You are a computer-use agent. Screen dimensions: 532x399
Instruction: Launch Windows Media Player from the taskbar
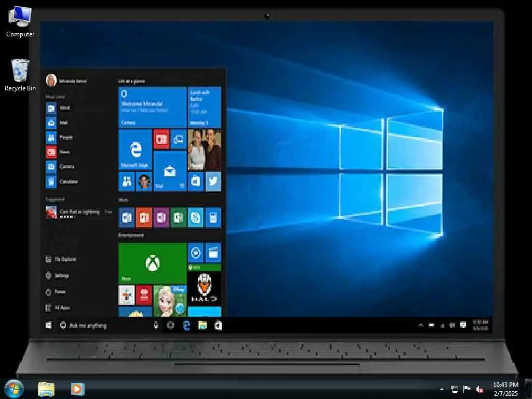[x=77, y=389]
